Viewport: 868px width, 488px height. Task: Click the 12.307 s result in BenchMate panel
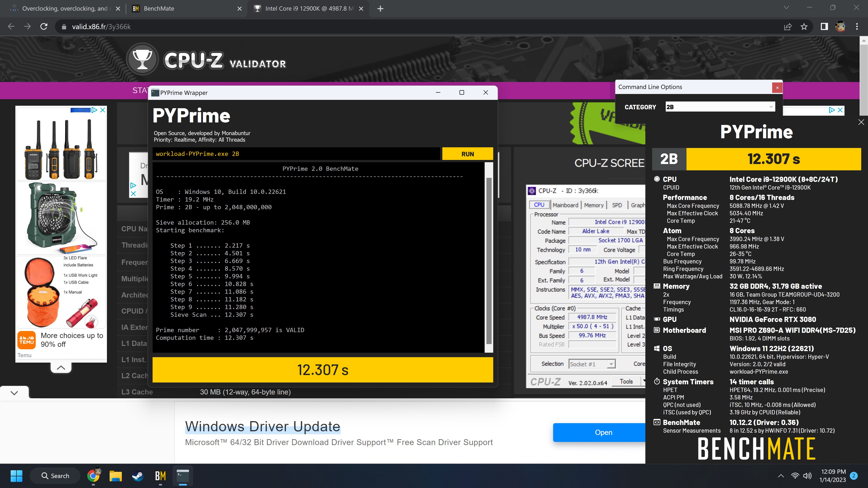[773, 159]
